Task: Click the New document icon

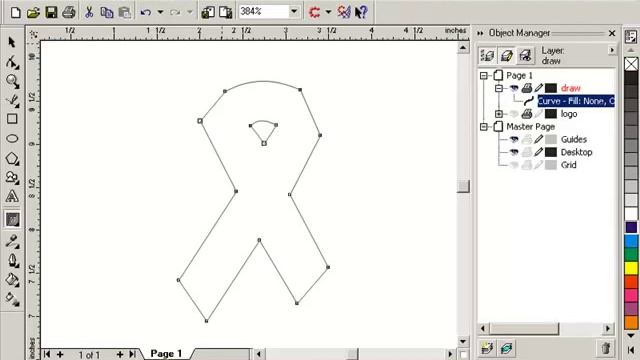Action: click(16, 12)
